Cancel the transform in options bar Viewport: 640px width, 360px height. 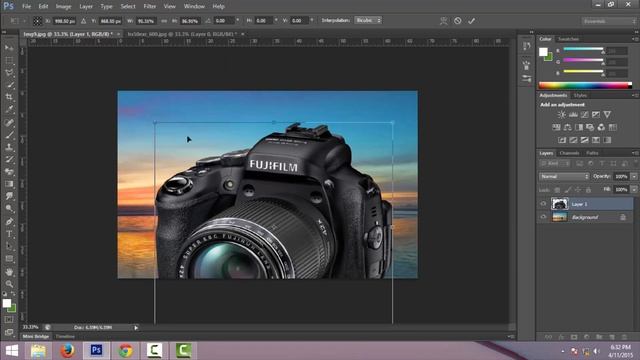point(458,21)
